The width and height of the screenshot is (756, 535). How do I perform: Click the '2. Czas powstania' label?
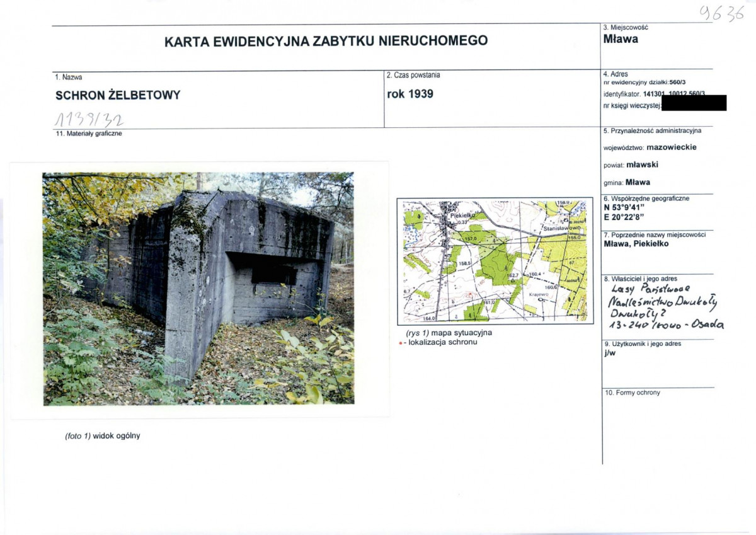point(413,75)
